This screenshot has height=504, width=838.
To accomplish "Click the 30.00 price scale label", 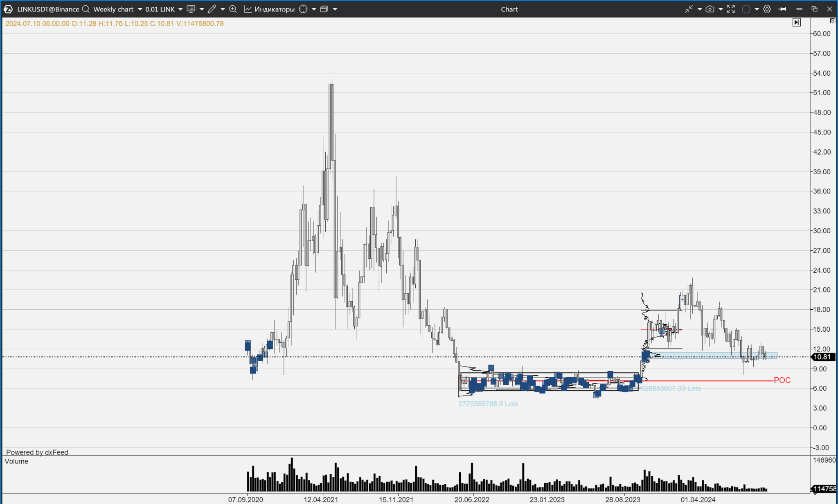I will point(822,231).
